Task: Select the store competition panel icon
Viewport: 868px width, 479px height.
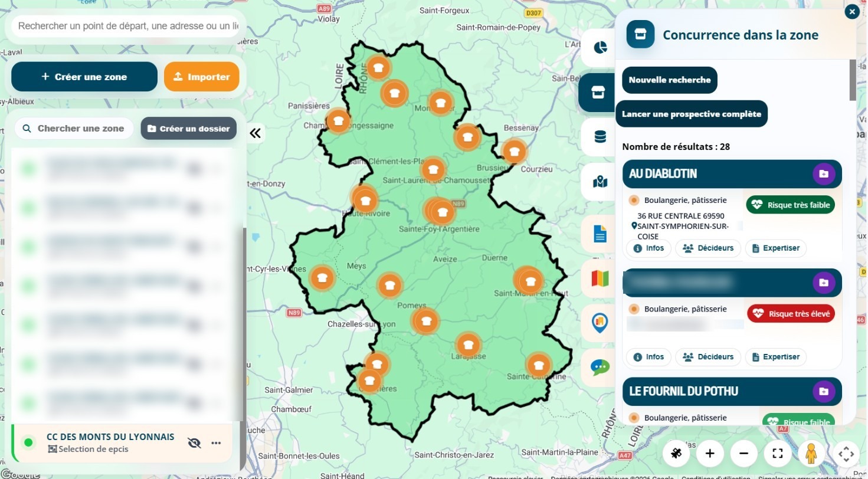Action: click(x=598, y=93)
